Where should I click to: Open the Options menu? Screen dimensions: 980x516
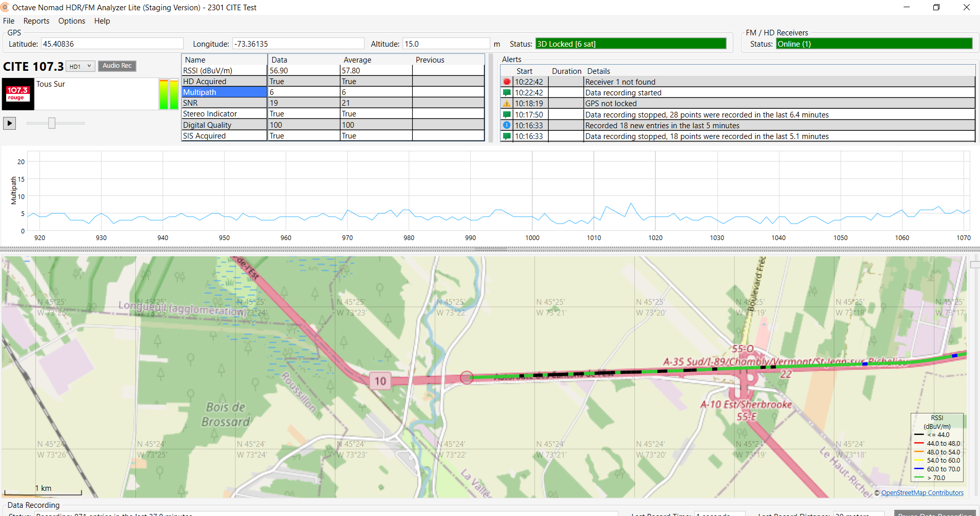72,21
